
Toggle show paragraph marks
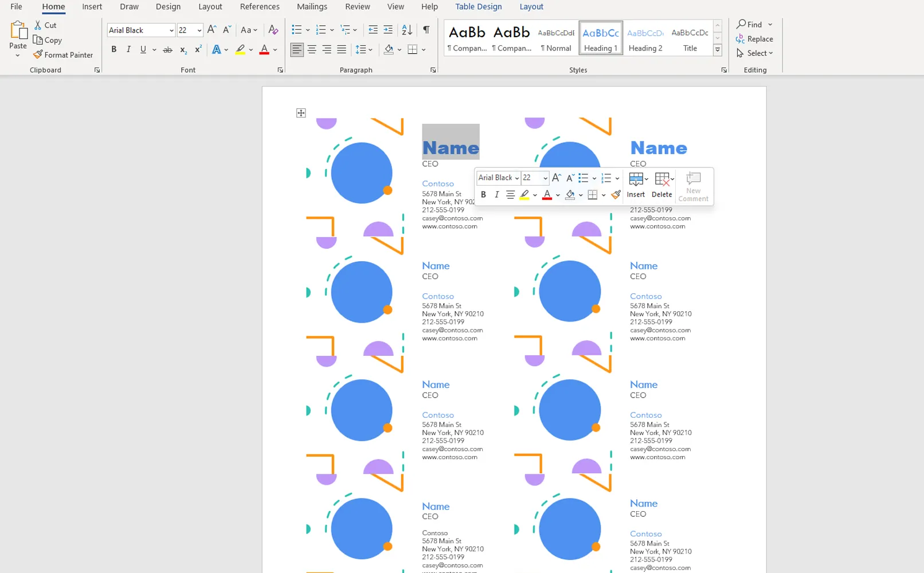click(426, 30)
